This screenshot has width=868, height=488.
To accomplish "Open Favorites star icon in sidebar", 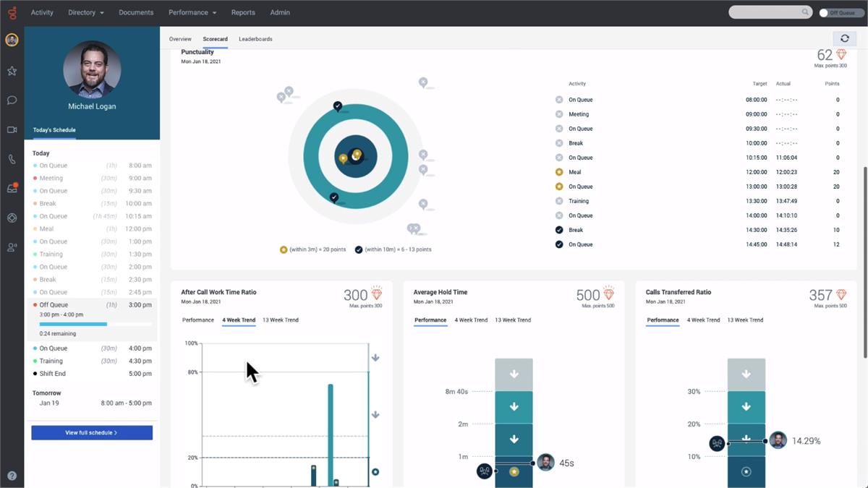I will point(12,71).
